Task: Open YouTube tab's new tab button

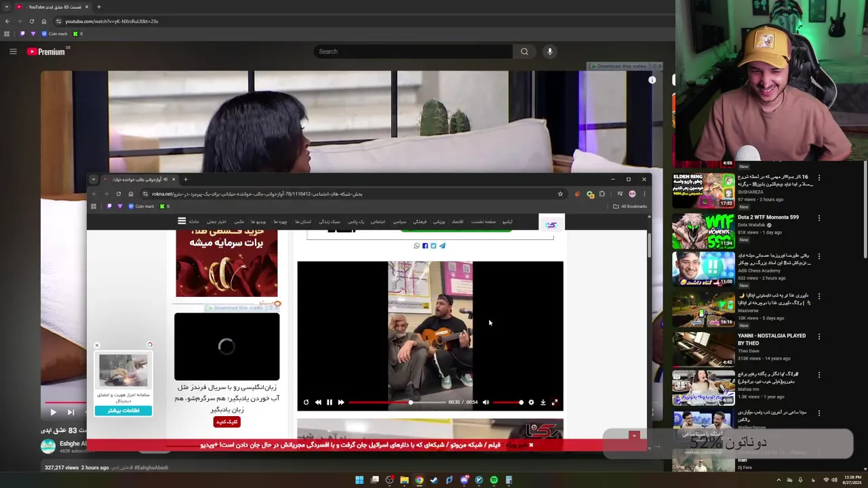Action: 98,7
